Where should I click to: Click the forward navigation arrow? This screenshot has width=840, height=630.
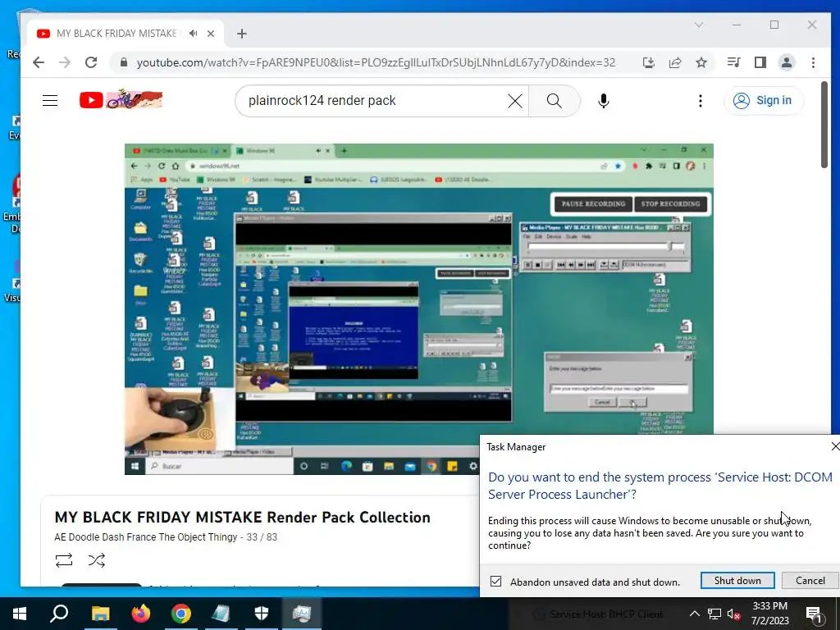(65, 62)
